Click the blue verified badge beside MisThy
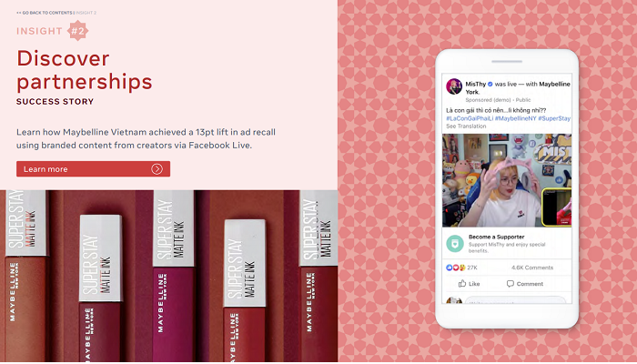Screen dimensions: 637x364 click(x=490, y=84)
